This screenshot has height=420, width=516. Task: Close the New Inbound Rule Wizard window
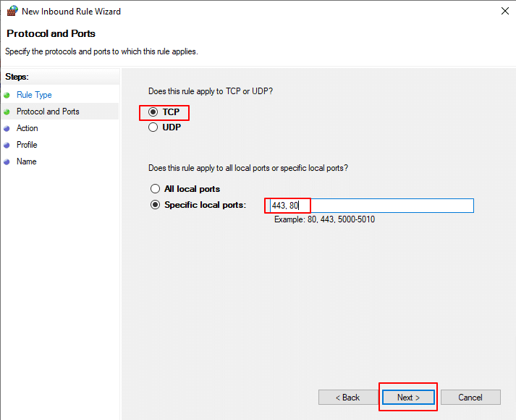tap(503, 12)
